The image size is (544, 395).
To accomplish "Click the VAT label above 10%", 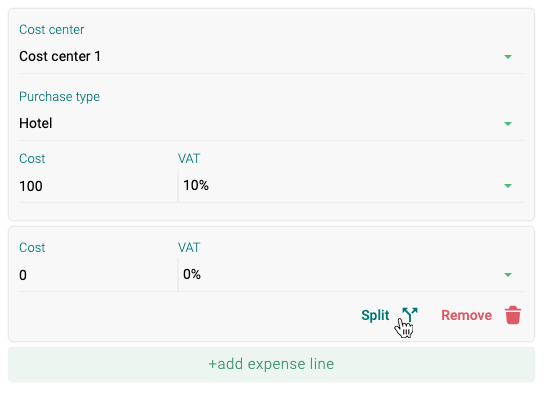I will tap(189, 158).
